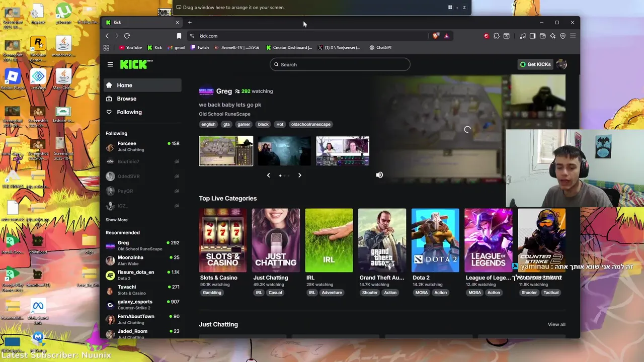Open Tuvachi in Recommended channels
This screenshot has height=362, width=644.
point(143,290)
